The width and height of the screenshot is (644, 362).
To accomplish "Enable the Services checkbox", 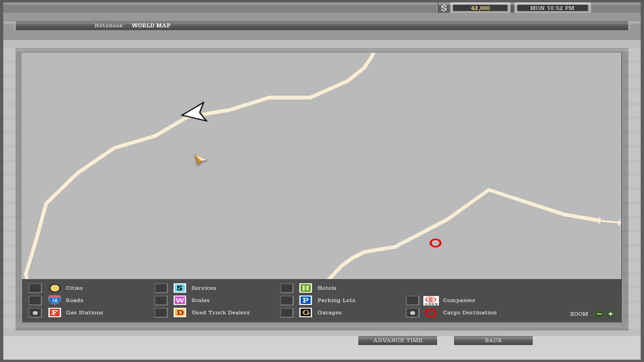I will pyautogui.click(x=161, y=288).
